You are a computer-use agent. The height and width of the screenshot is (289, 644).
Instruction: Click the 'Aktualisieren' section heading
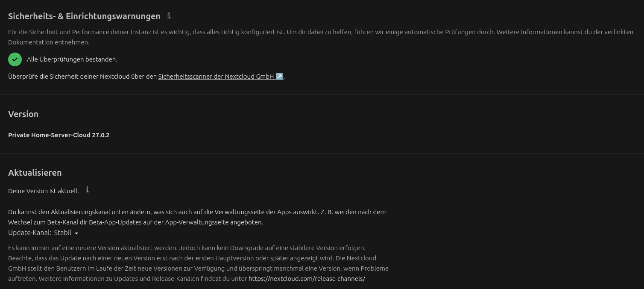pyautogui.click(x=35, y=173)
